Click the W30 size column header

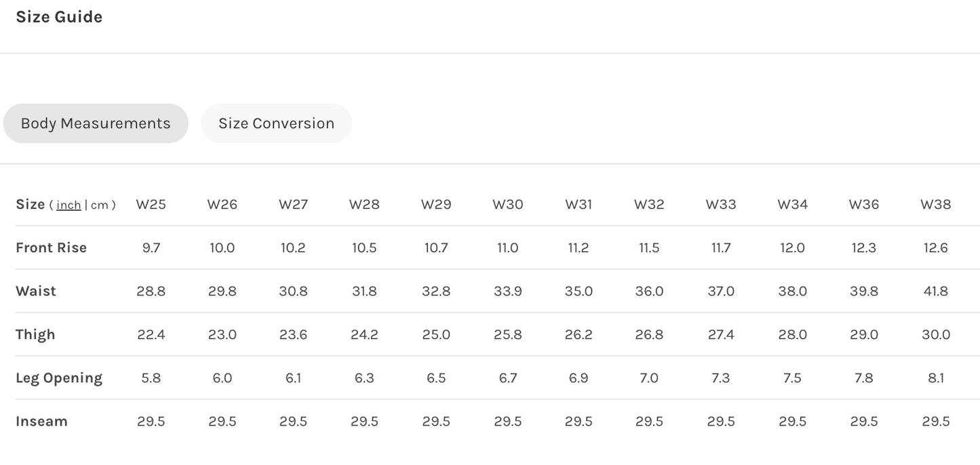point(507,204)
